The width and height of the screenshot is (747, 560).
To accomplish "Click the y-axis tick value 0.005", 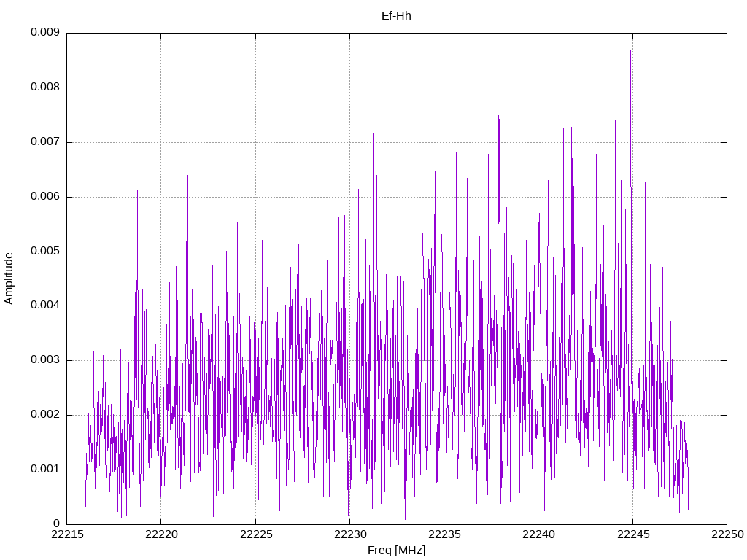I will click(x=45, y=251).
